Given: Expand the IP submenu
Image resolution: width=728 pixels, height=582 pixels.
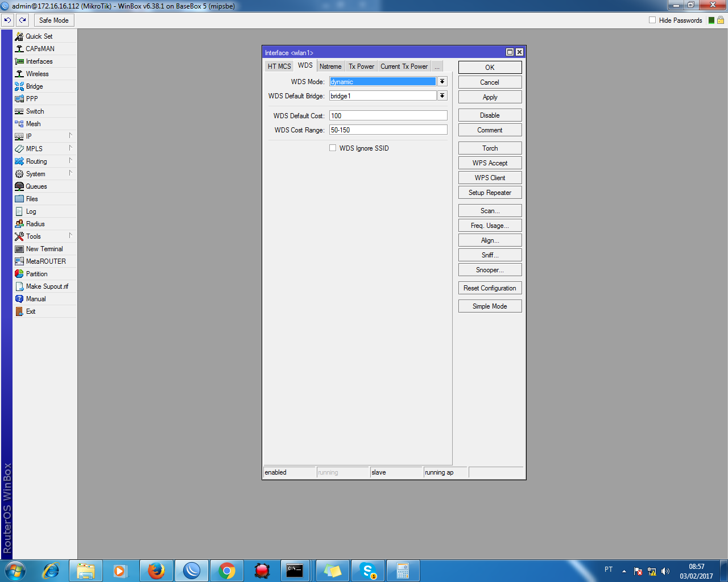Looking at the screenshot, I should [71, 136].
